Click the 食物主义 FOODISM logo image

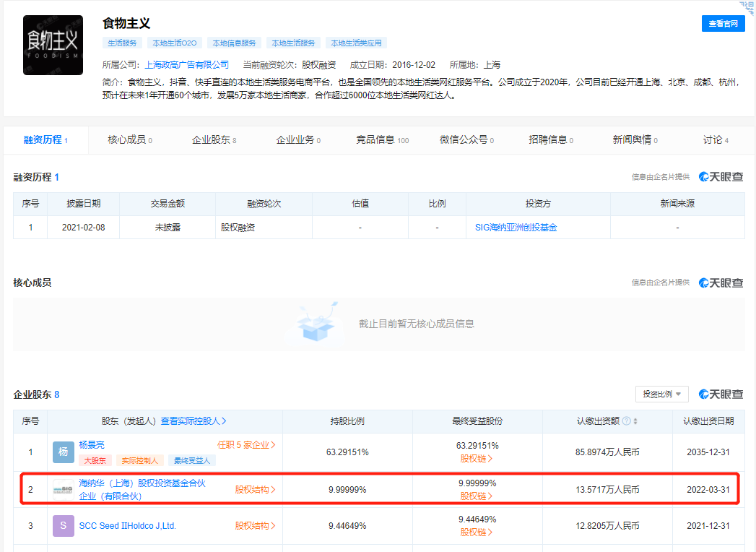(53, 45)
